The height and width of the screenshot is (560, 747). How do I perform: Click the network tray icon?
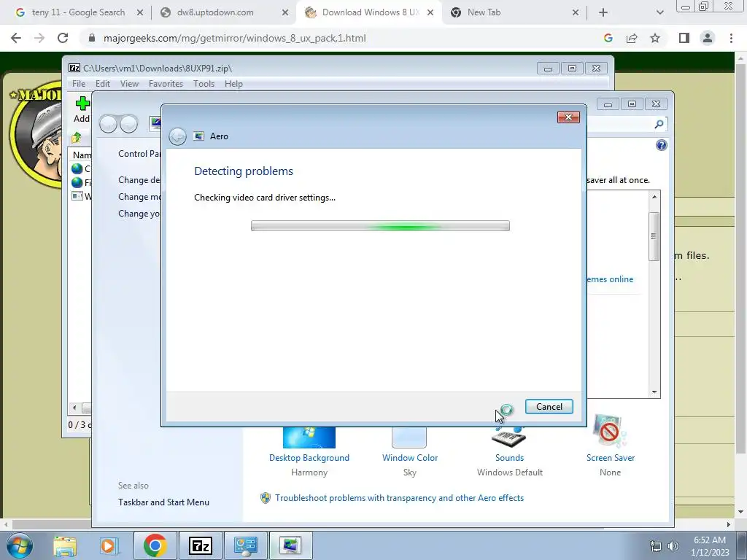tap(656, 546)
